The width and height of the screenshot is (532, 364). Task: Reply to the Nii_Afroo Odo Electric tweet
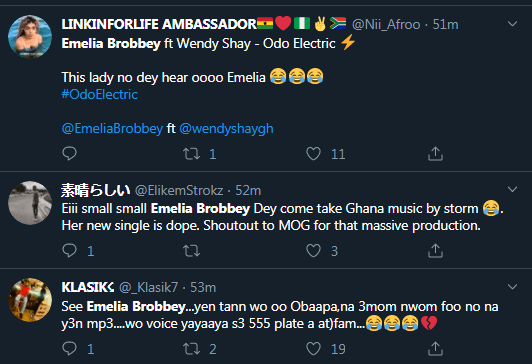[70, 154]
